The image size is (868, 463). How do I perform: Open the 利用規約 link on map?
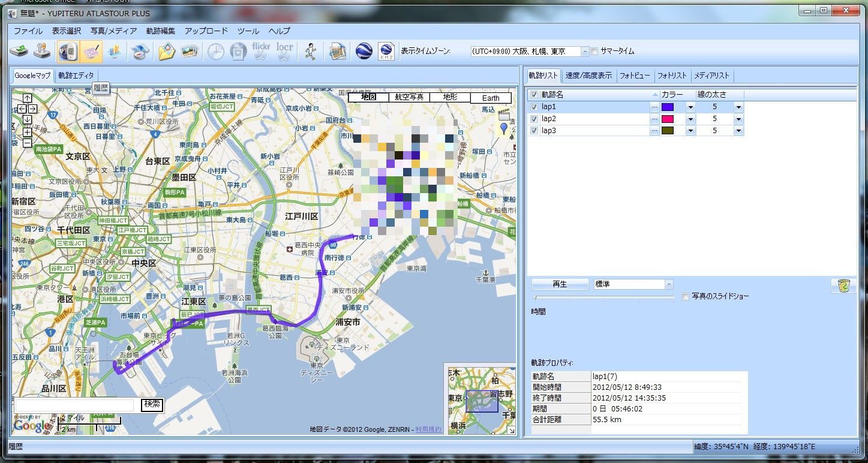tap(428, 429)
